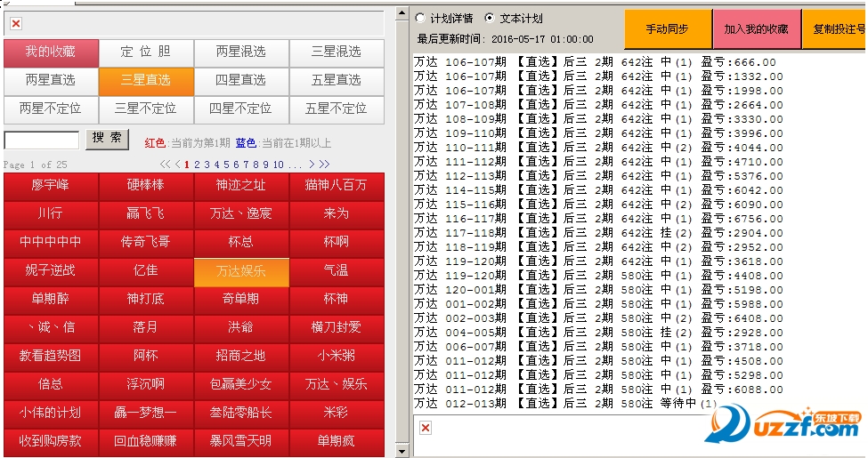Select the 小米粥 plan button
This screenshot has height=458, width=868.
click(x=337, y=357)
